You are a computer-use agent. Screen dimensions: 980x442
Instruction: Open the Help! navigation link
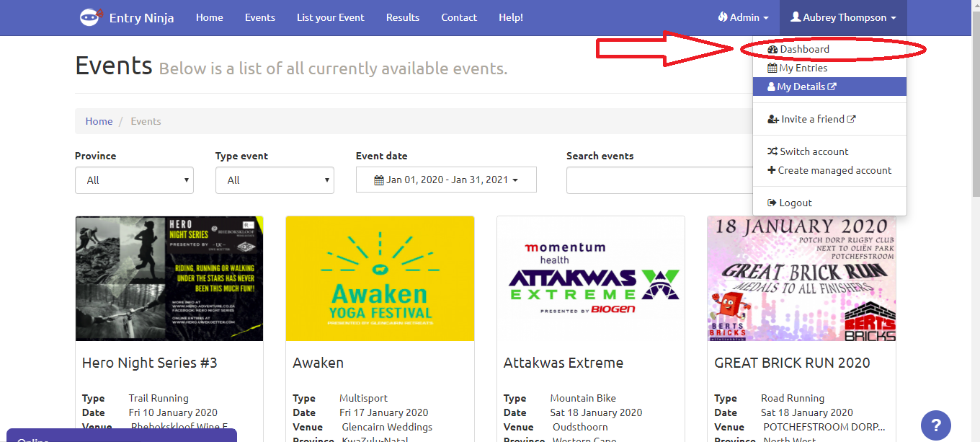[x=511, y=17]
